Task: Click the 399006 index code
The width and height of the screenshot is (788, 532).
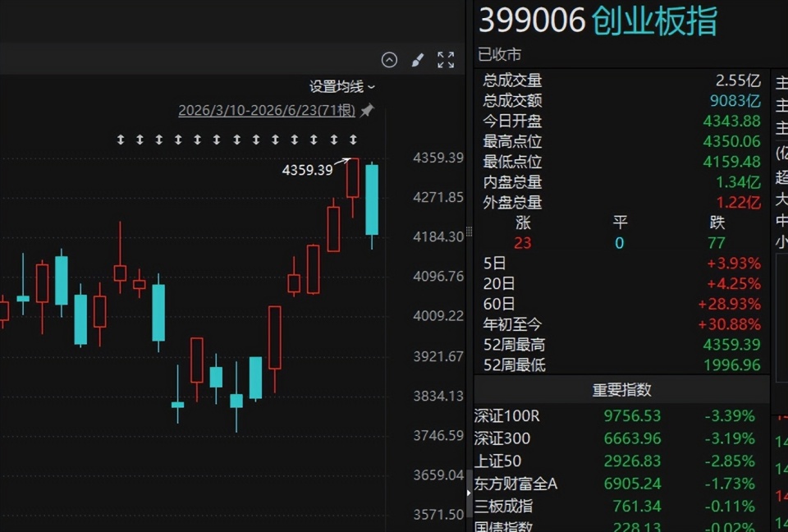Action: click(532, 21)
